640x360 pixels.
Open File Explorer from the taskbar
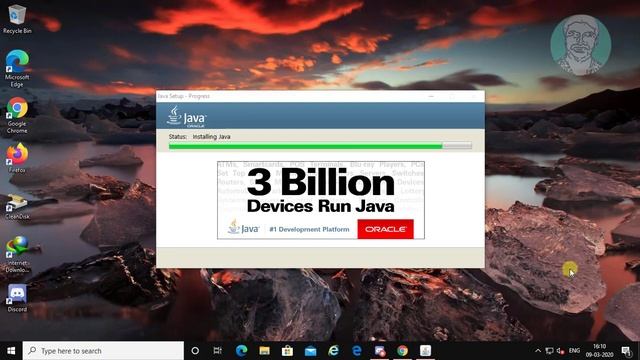point(264,351)
